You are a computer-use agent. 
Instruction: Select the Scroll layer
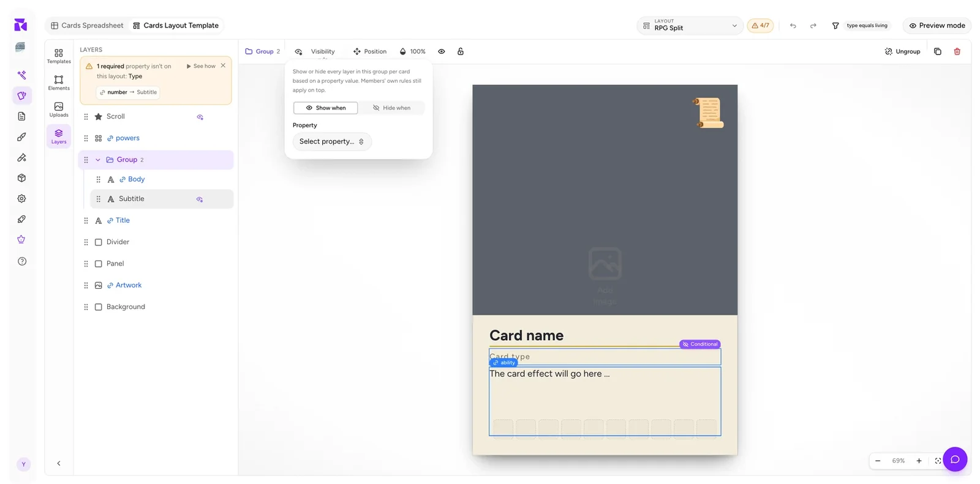coord(157,117)
